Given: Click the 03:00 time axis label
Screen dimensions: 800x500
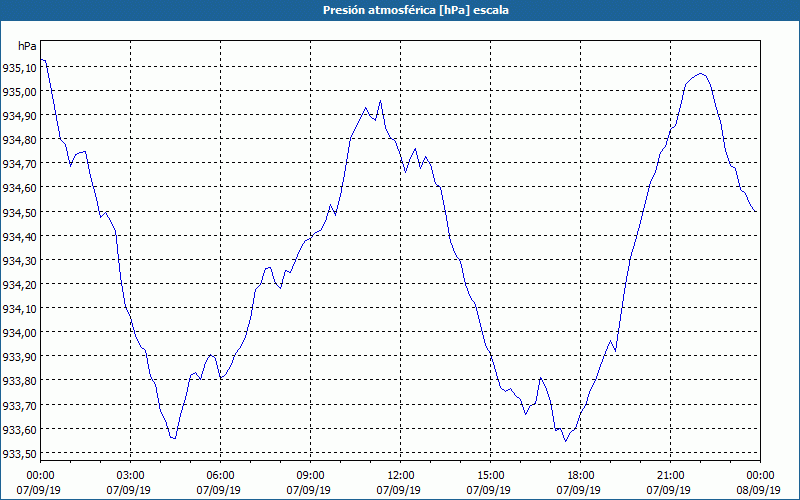Looking at the screenshot, I should pos(131,476).
